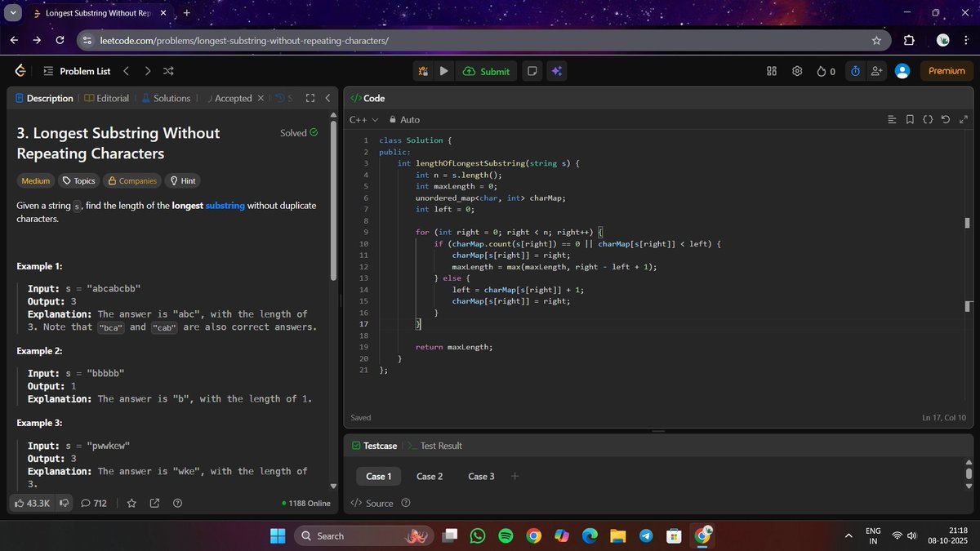This screenshot has height=551, width=980.
Task: Share the problem link icon
Action: pyautogui.click(x=154, y=504)
